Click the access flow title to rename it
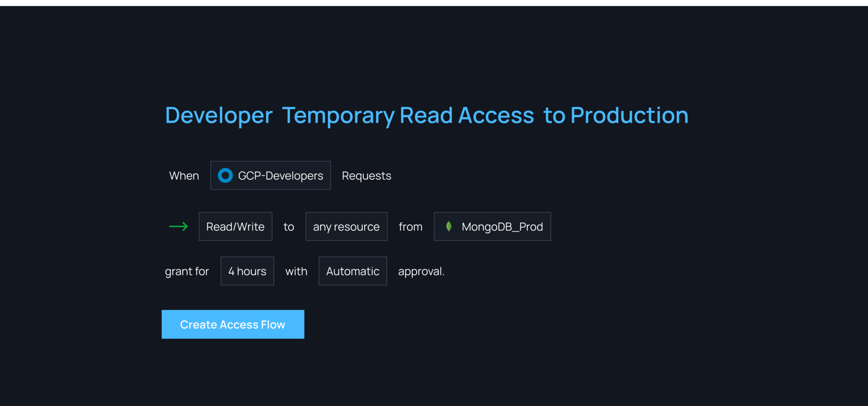 pos(426,115)
